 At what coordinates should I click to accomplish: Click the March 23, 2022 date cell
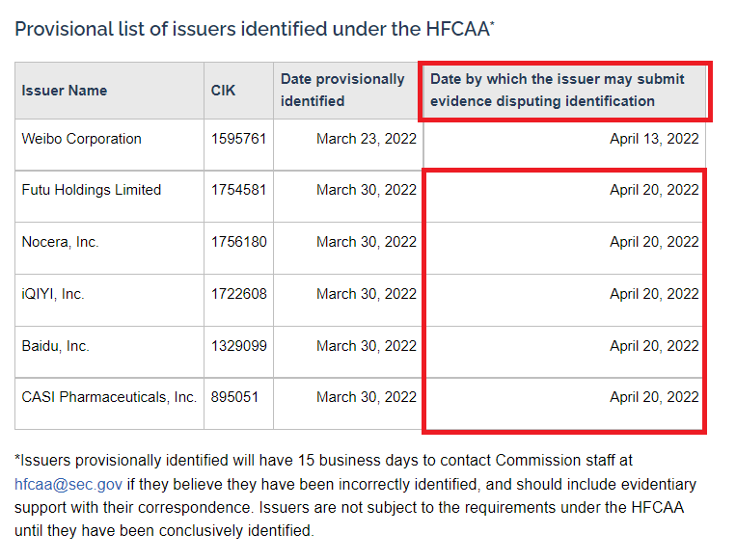pyautogui.click(x=367, y=139)
